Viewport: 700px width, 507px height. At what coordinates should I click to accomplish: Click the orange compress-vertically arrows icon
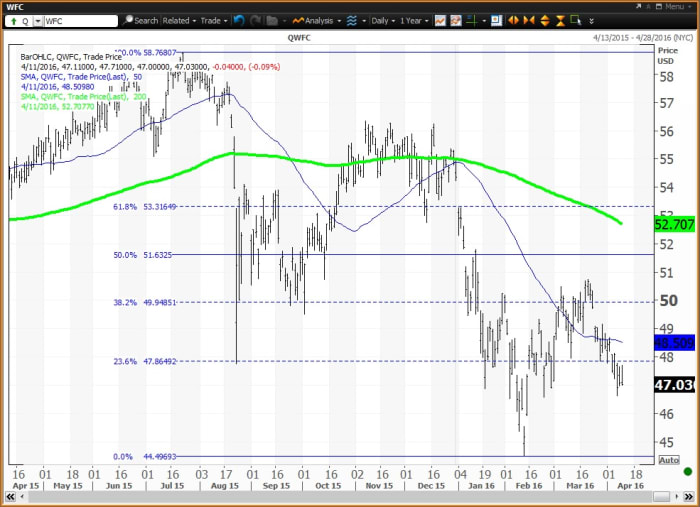click(x=560, y=21)
